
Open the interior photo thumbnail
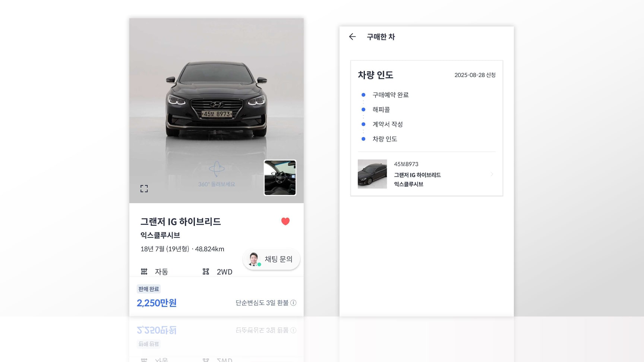[x=280, y=177]
